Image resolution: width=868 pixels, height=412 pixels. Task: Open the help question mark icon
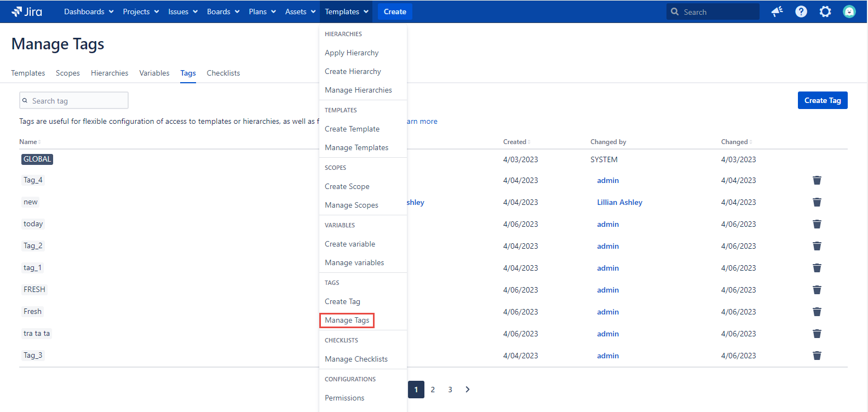(801, 12)
